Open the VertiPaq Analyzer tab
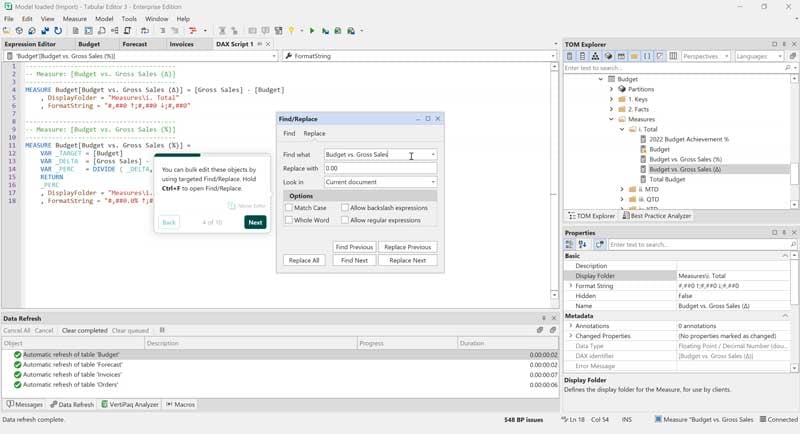 click(x=130, y=404)
